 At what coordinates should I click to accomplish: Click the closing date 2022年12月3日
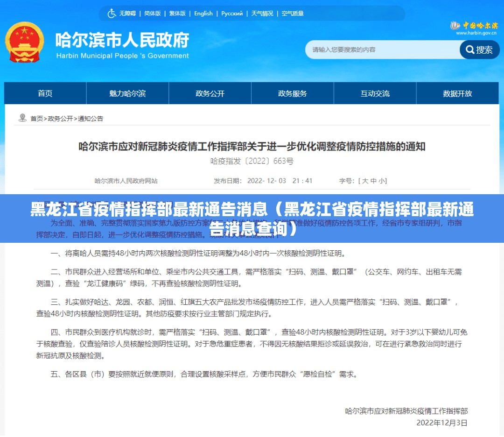point(442,423)
